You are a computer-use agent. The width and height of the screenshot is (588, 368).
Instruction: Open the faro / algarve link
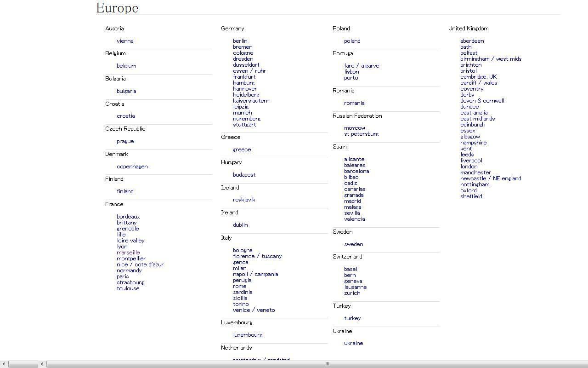(362, 66)
